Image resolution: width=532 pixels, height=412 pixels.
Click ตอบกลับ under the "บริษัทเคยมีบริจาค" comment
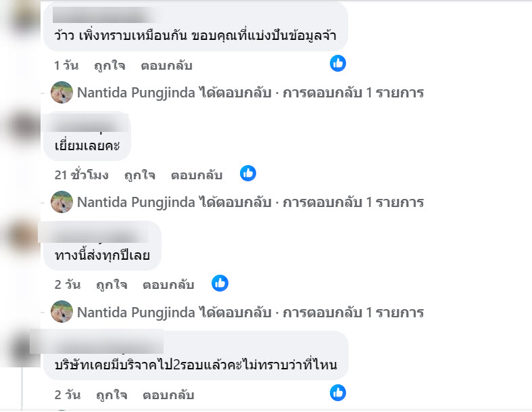point(168,394)
